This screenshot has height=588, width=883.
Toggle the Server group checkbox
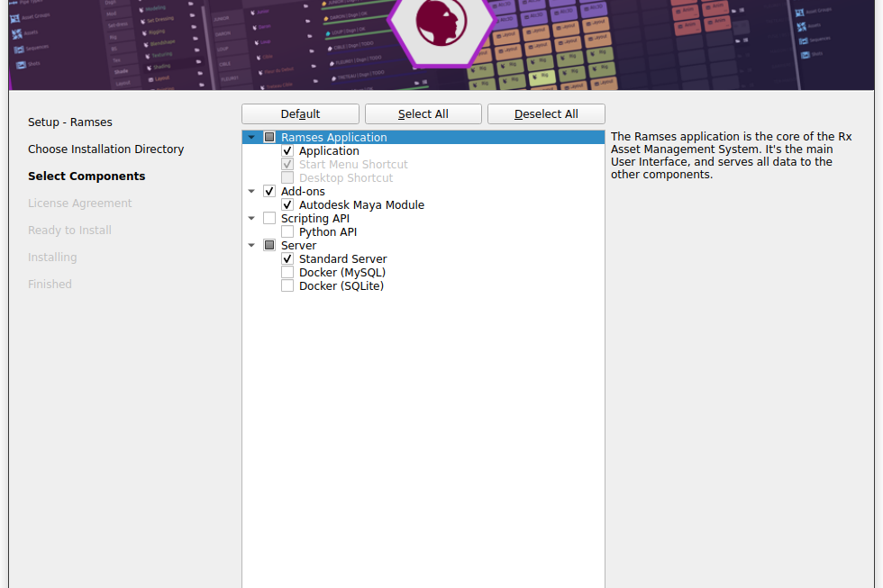coord(269,246)
